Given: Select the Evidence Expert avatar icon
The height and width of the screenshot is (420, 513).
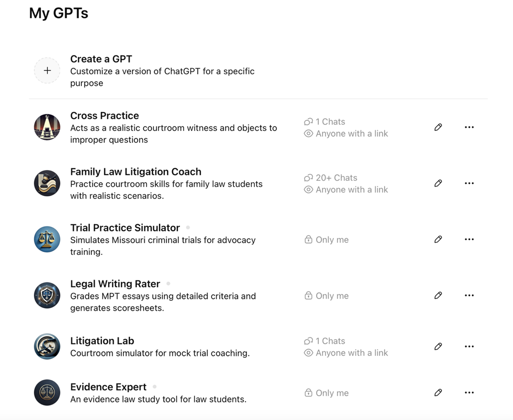Looking at the screenshot, I should tap(47, 392).
